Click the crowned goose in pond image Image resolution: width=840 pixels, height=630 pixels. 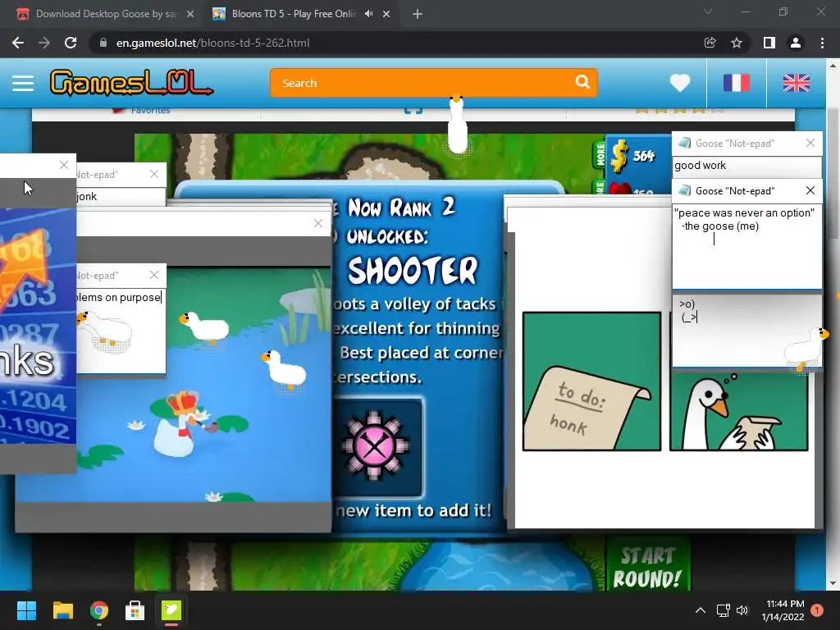(180, 423)
